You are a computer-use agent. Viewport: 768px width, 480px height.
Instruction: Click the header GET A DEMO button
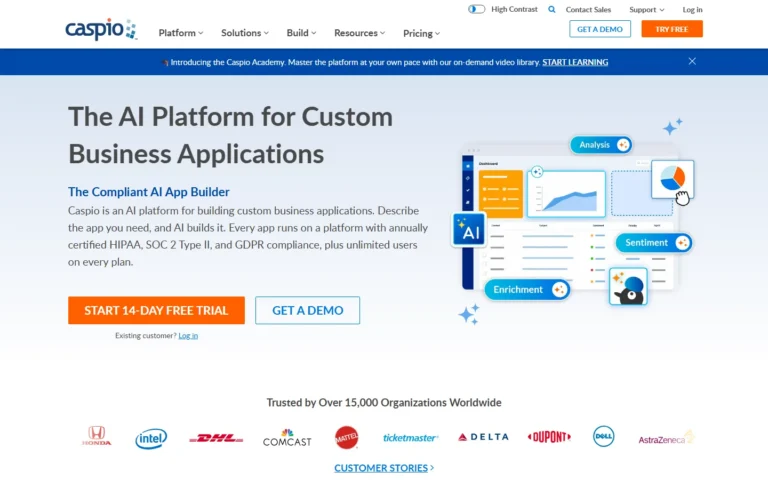[600, 29]
